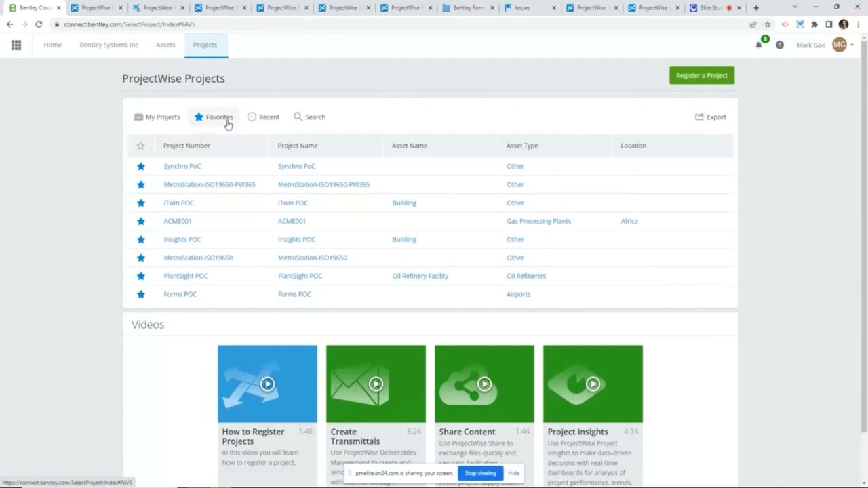The width and height of the screenshot is (868, 488).
Task: Open browser side panel icon
Action: coord(829,24)
